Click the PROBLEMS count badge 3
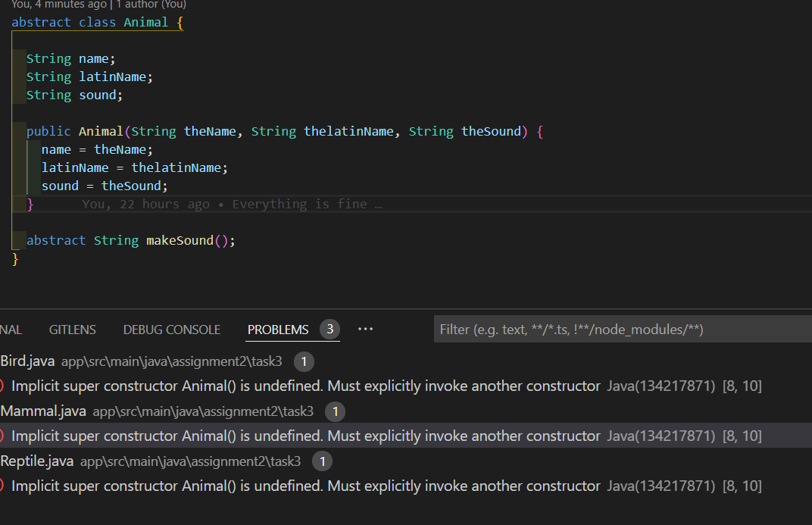Viewport: 812px width, 525px height. [330, 330]
